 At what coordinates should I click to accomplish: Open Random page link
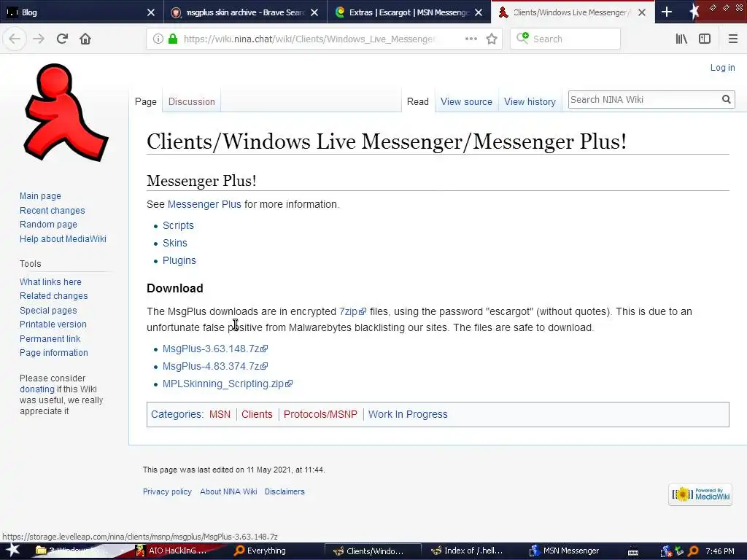(48, 225)
